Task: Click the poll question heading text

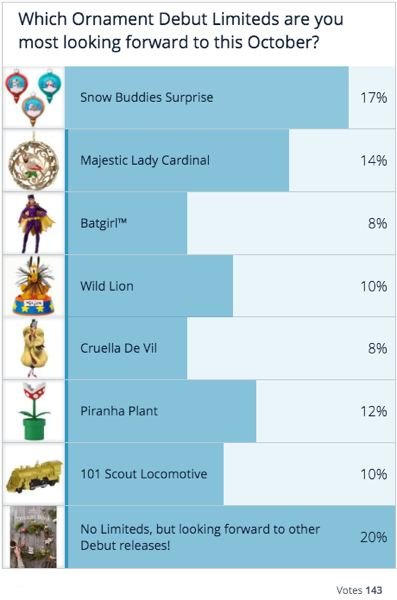Action: coord(181,31)
